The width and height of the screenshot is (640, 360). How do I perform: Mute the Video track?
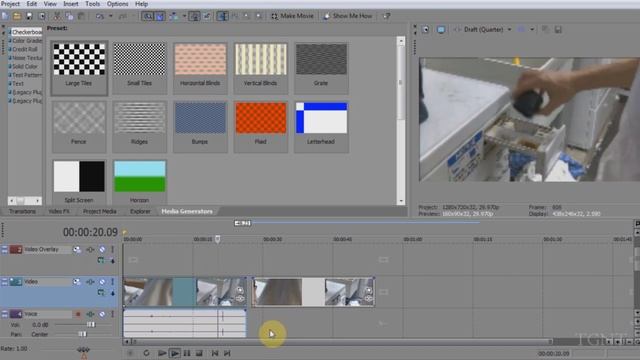click(x=102, y=282)
